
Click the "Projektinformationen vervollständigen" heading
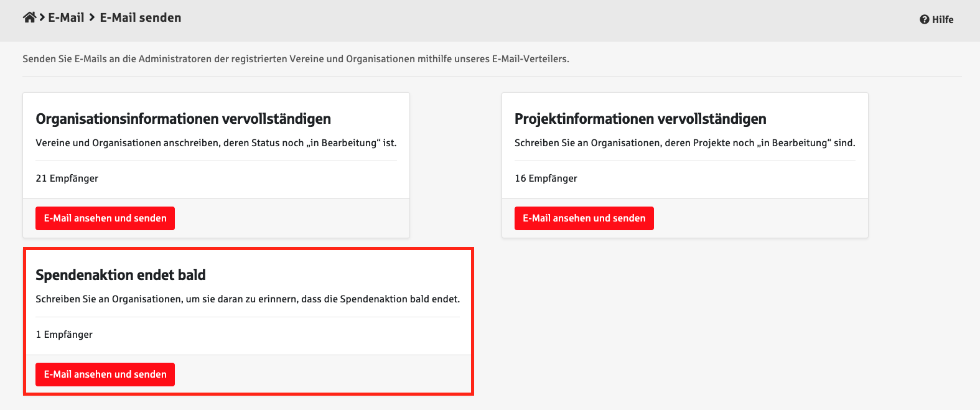click(x=640, y=119)
